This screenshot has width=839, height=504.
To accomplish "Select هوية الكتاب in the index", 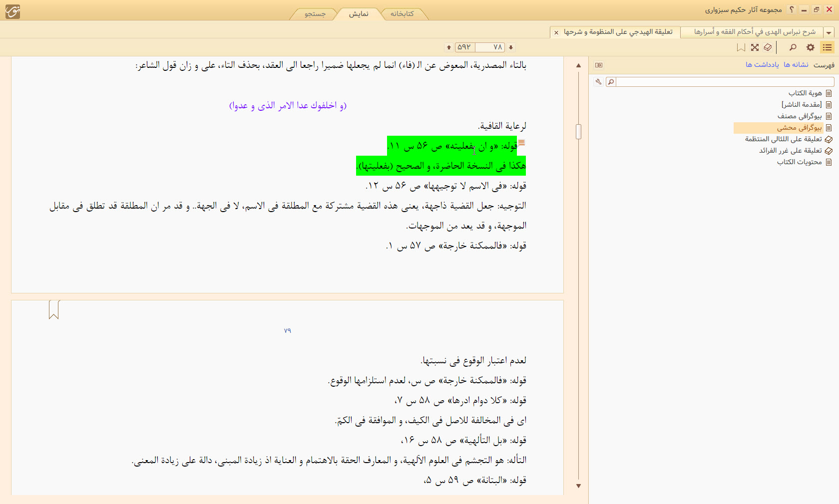I will (805, 93).
